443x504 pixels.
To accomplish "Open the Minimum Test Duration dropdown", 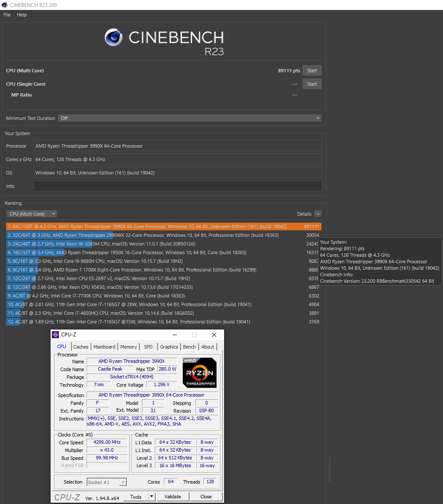I will click(x=190, y=118).
